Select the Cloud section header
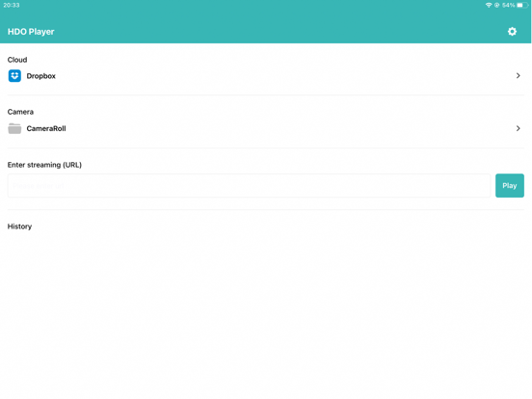 (x=17, y=60)
